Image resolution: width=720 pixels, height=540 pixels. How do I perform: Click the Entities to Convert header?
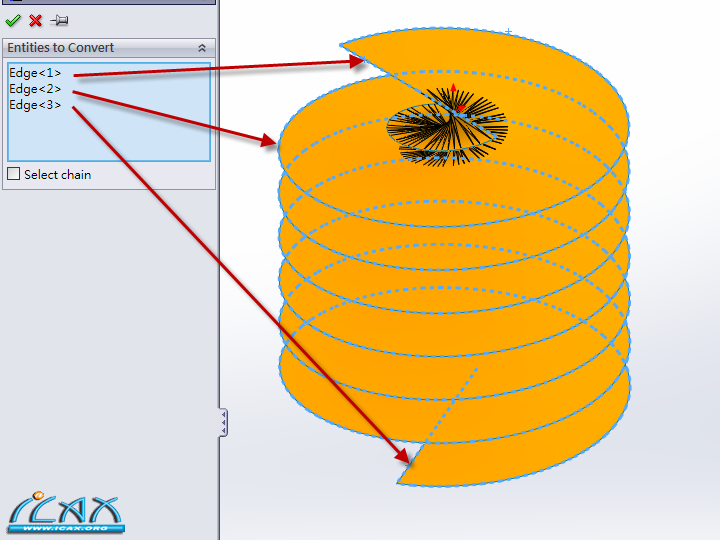coord(109,48)
